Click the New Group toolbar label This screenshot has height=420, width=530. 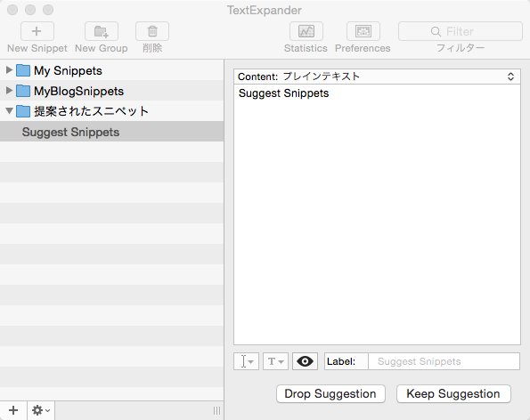point(101,48)
